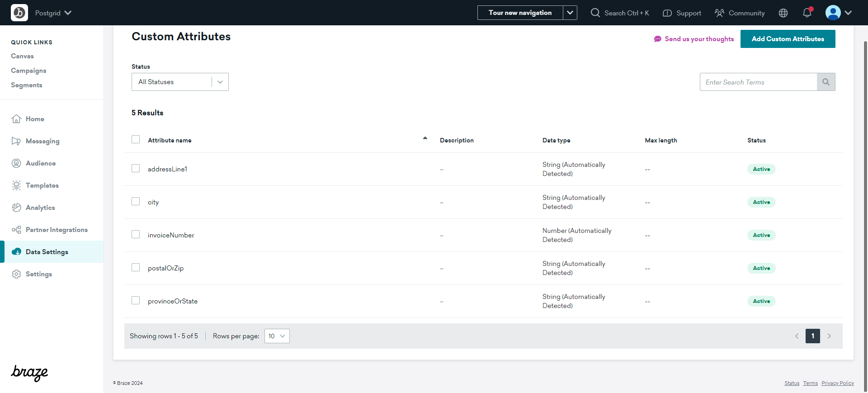Click the notification bell icon
This screenshot has width=868, height=393.
[x=807, y=13]
